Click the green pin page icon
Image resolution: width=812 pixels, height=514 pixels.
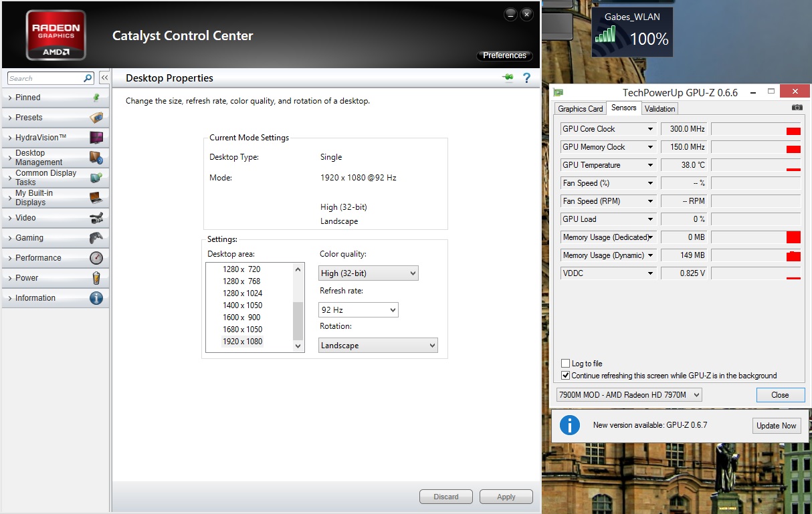[508, 78]
